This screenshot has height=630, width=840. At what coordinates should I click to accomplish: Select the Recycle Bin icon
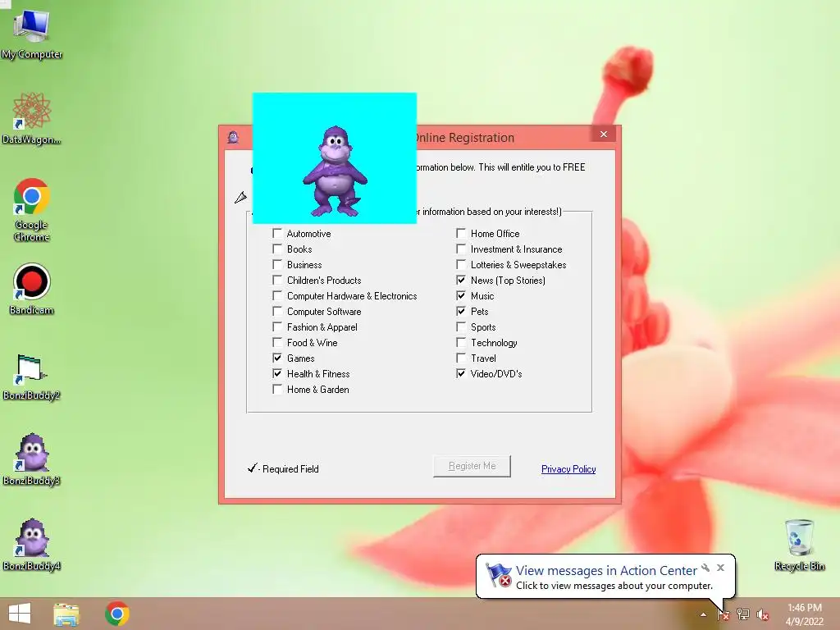799,545
